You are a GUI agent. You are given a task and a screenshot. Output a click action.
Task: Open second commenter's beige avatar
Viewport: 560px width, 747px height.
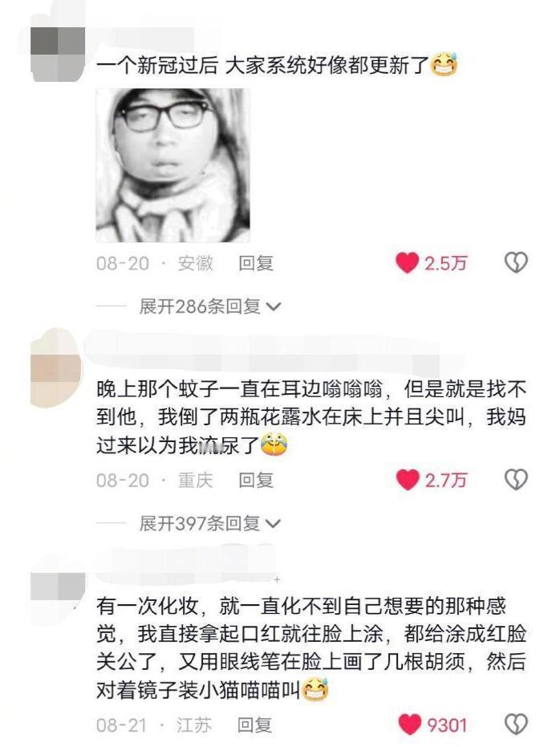tap(57, 367)
